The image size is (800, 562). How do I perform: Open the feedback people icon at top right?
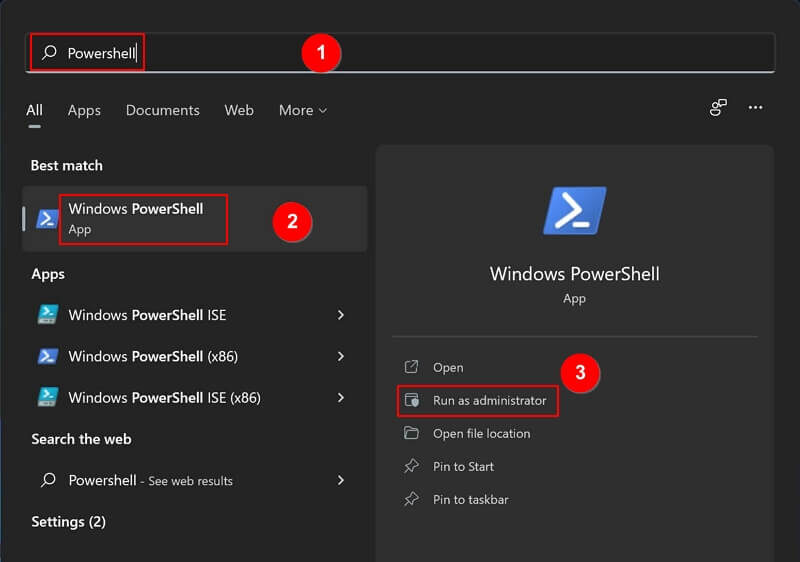tap(718, 108)
